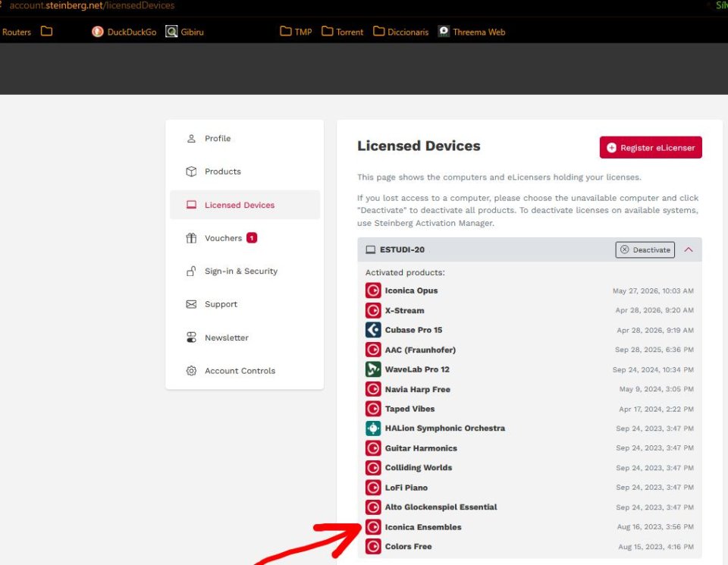Open the TMP bookmarks folder

[x=296, y=32]
